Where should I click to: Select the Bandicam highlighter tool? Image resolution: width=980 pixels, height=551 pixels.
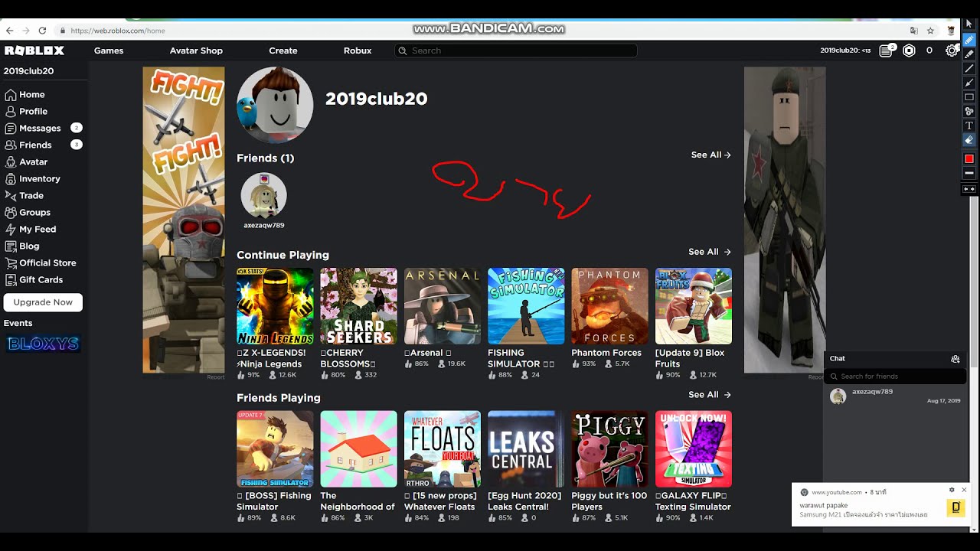point(969,54)
